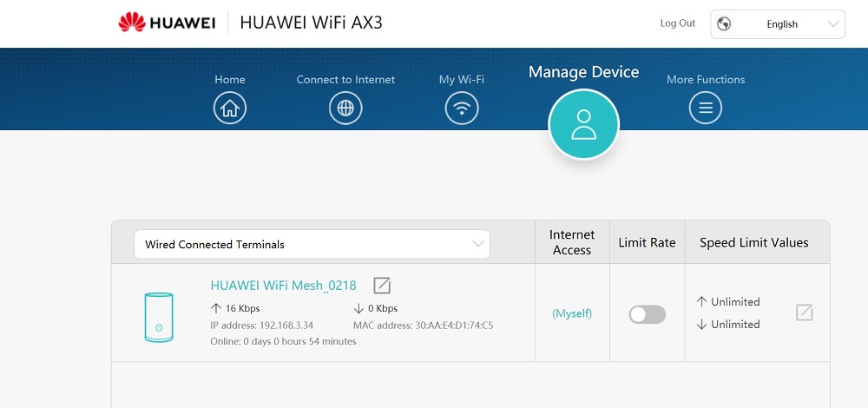Open the Home house icon

coord(230,108)
